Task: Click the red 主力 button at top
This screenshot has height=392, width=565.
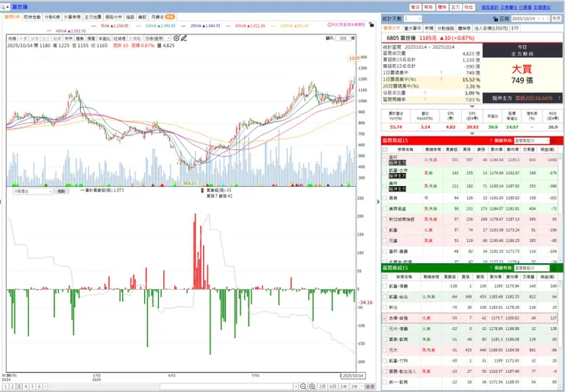Action: pyautogui.click(x=456, y=7)
